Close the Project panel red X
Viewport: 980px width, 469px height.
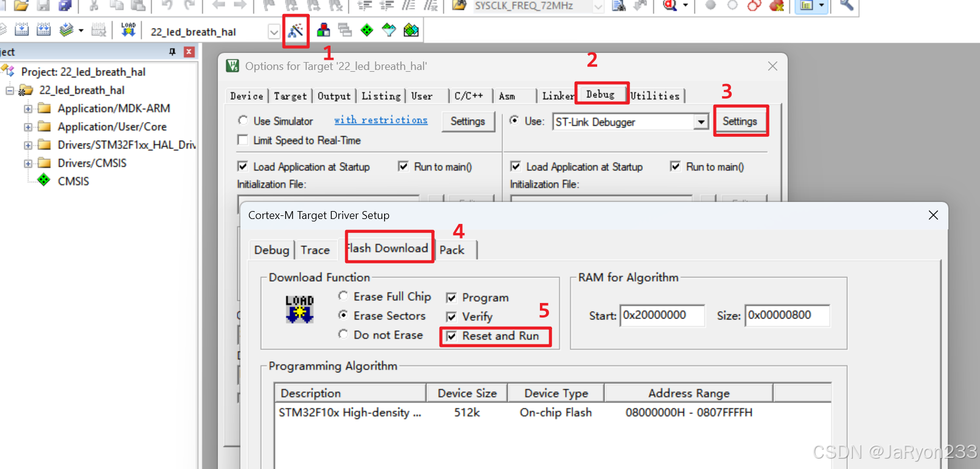click(189, 52)
